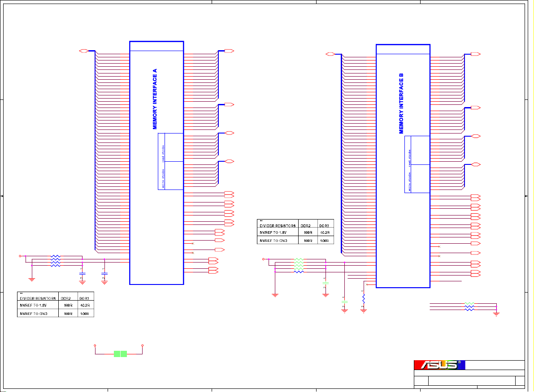Select the bus port left of Interface A
534x392 pixels.
pyautogui.click(x=83, y=51)
